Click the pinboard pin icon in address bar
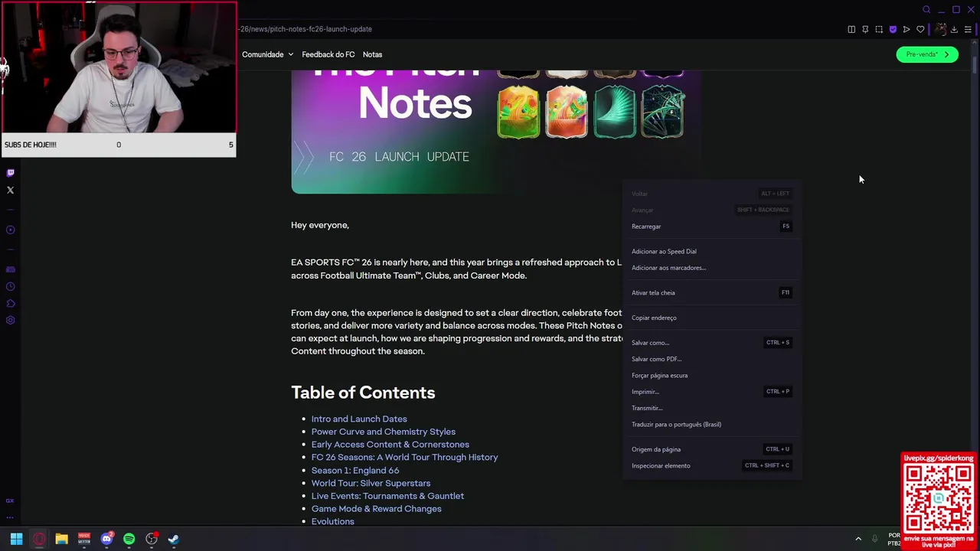Screen dimensions: 980x551 [x=865, y=29]
